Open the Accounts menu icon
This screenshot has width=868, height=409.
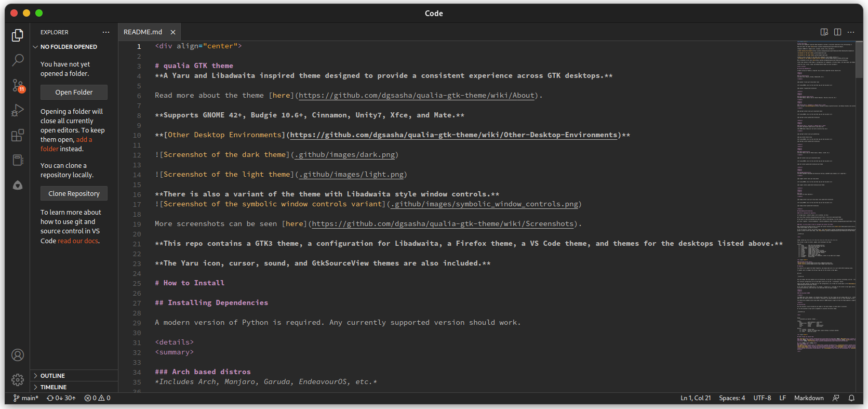[18, 355]
